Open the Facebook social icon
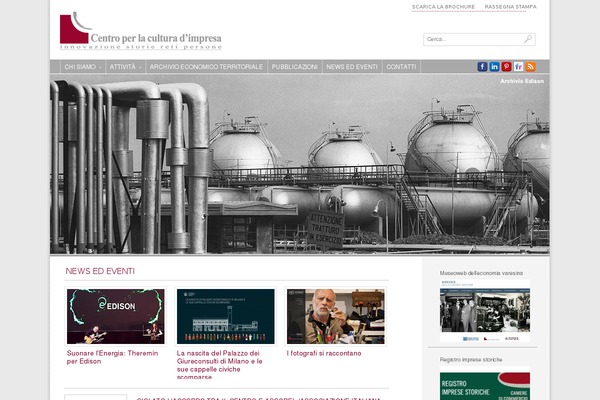Screen dimensions: 600x400 point(482,67)
